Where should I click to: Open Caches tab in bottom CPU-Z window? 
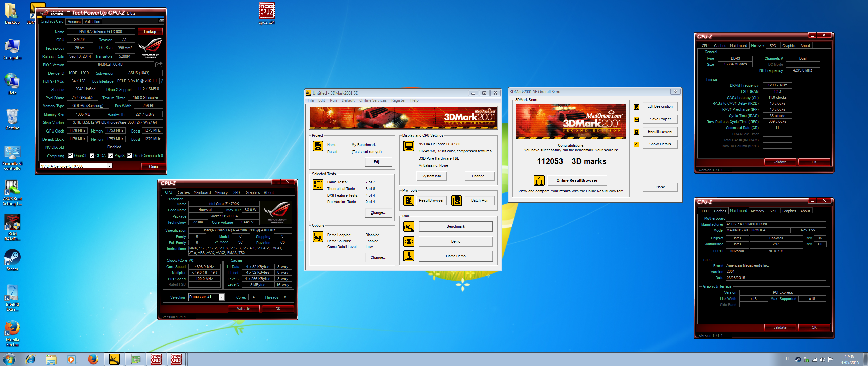(x=184, y=192)
